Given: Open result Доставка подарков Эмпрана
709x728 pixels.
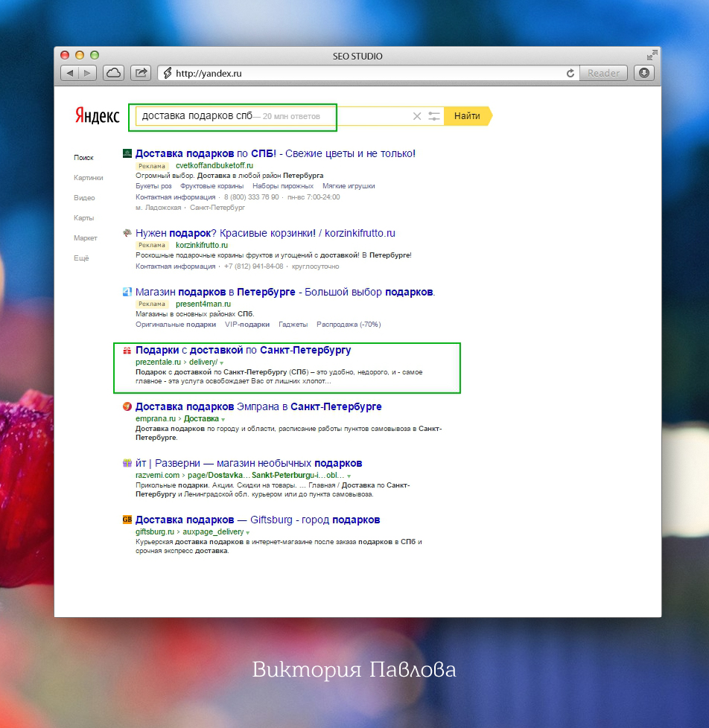Looking at the screenshot, I should (258, 406).
